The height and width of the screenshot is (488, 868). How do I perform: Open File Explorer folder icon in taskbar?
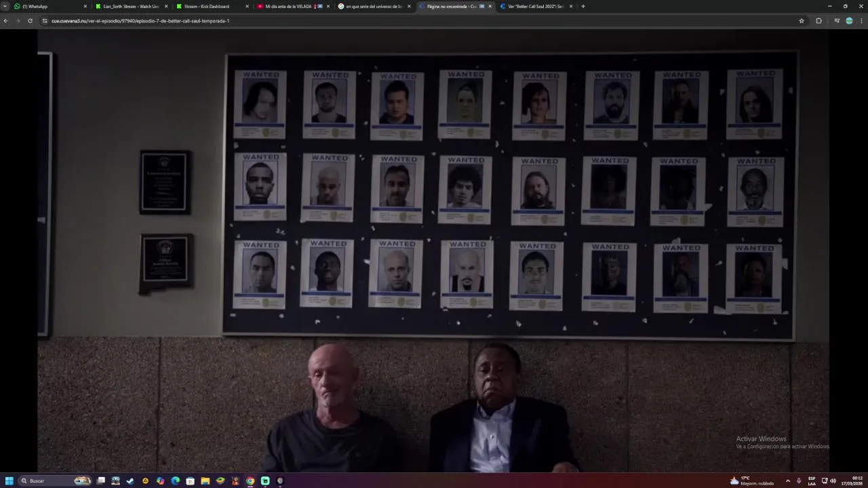click(205, 481)
